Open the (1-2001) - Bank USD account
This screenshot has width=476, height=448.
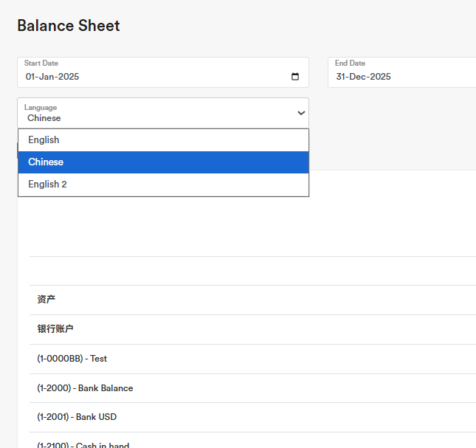pyautogui.click(x=77, y=417)
